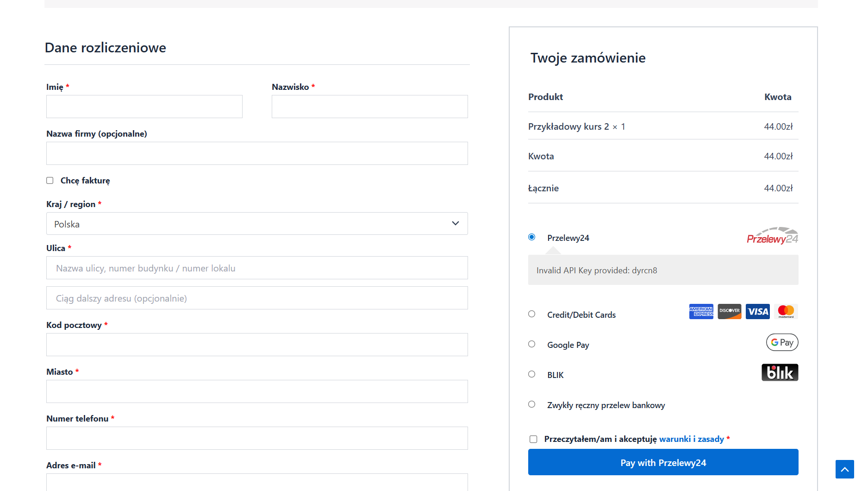The height and width of the screenshot is (491, 868).
Task: Open the Kraj / region dropdown
Action: 257,224
